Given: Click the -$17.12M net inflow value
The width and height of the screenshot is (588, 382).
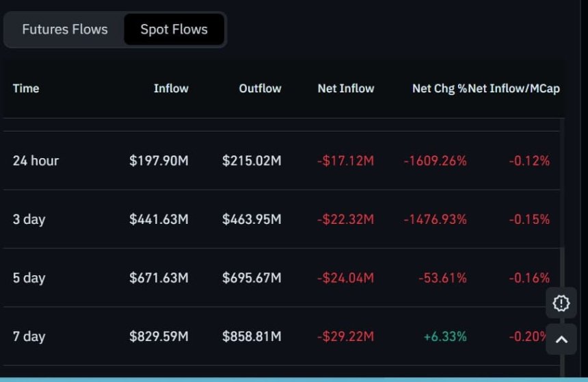Looking at the screenshot, I should (345, 161).
